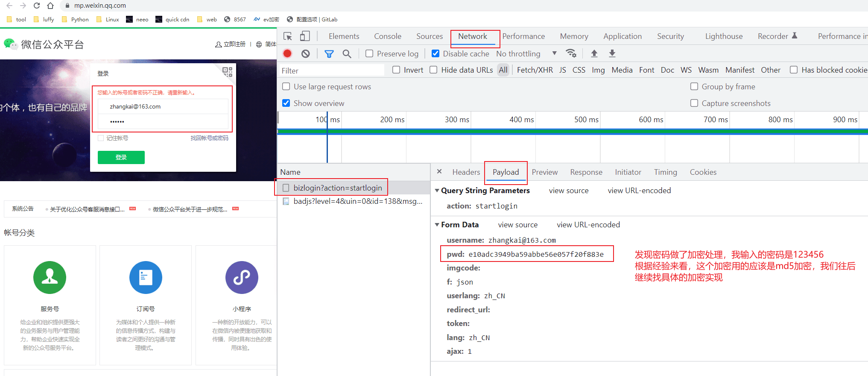868x376 pixels.
Task: Clear the network log
Action: tap(305, 53)
